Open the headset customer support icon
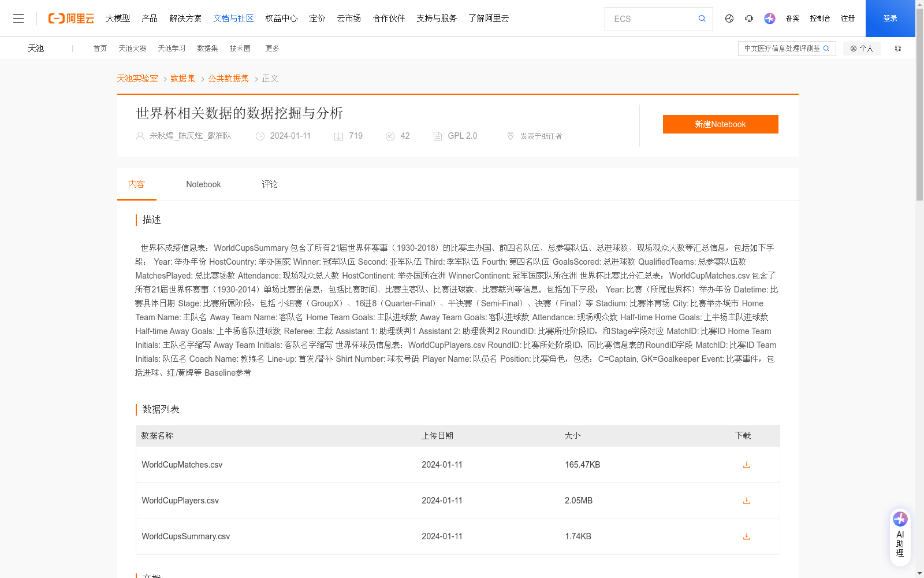 tap(749, 18)
